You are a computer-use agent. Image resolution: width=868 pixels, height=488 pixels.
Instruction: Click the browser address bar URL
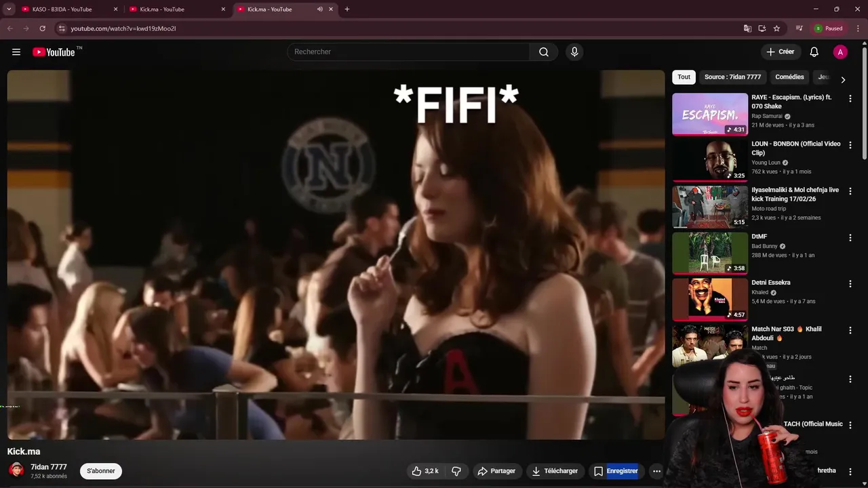pos(123,28)
